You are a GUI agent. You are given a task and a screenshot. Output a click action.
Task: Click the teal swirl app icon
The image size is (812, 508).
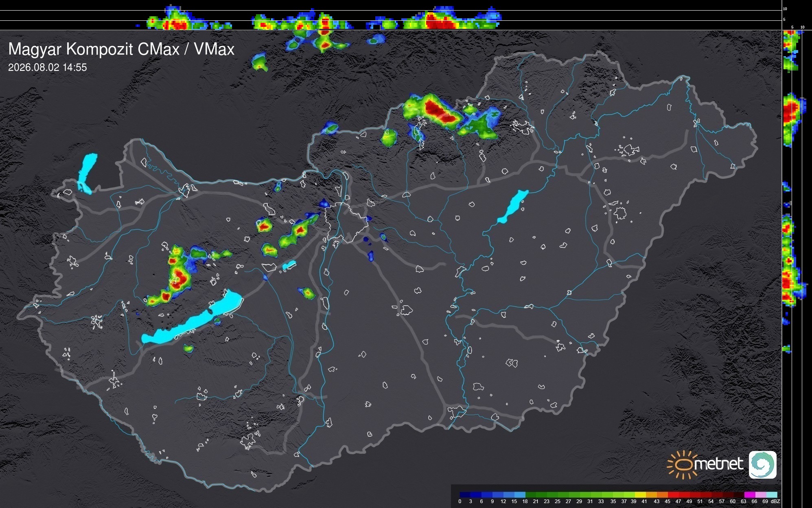click(763, 465)
